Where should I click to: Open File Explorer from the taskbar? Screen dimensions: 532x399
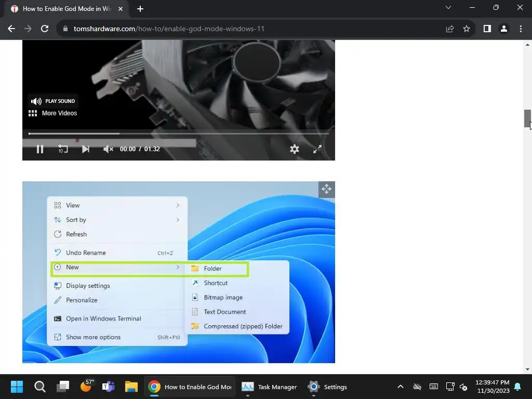[x=131, y=387]
